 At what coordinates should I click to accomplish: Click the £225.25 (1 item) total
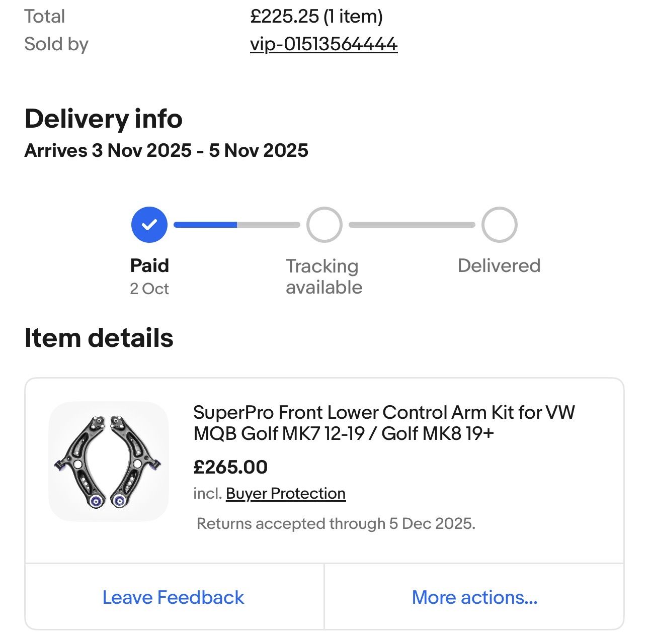tap(316, 16)
